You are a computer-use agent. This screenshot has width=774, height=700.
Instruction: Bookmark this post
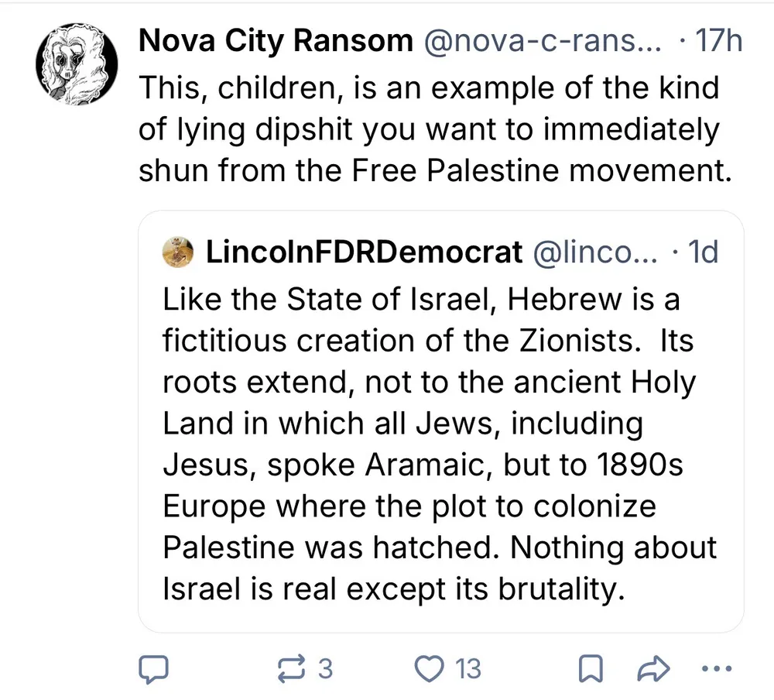coord(593,668)
